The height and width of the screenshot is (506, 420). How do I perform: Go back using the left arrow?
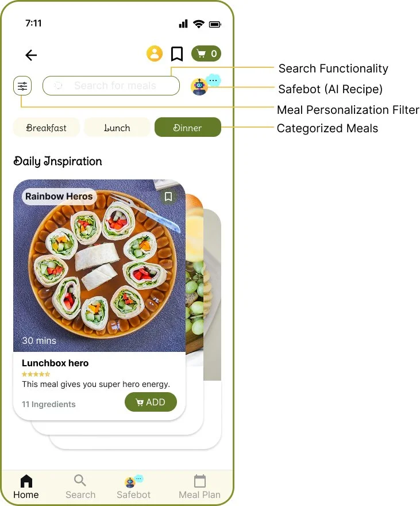[x=31, y=55]
